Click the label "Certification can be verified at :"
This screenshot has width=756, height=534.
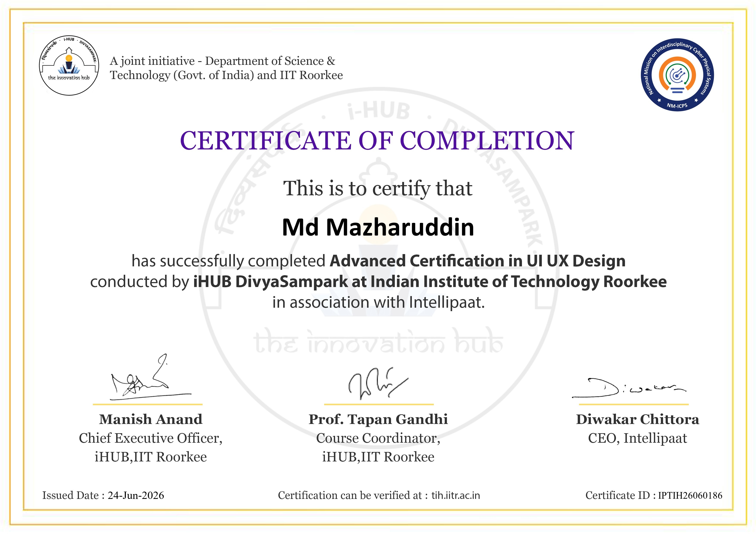353,495
